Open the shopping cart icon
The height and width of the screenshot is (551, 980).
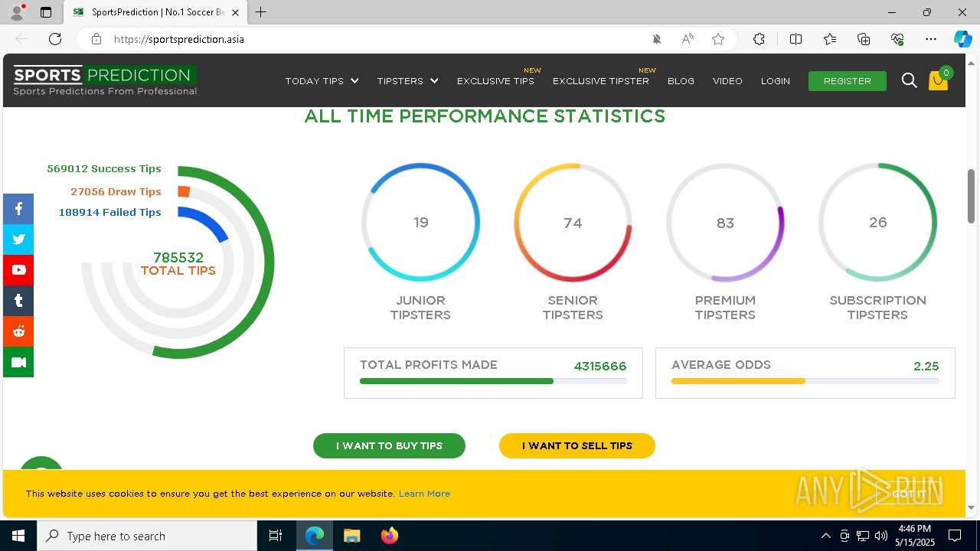point(939,80)
